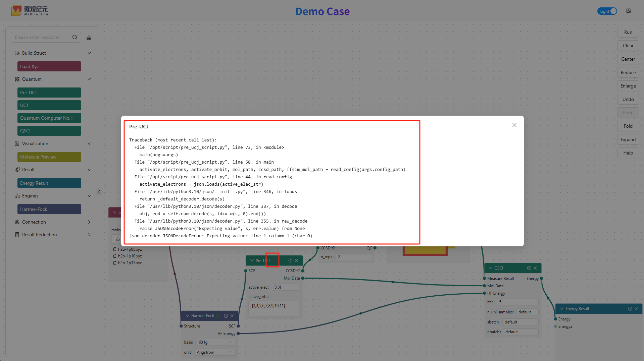The height and width of the screenshot is (361, 644).
Task: Select the Pre-UCJ node in sidebar
Action: 49,93
